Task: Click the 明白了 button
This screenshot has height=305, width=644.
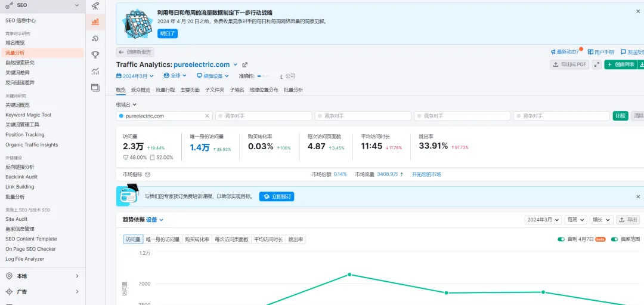Action: pyautogui.click(x=168, y=33)
